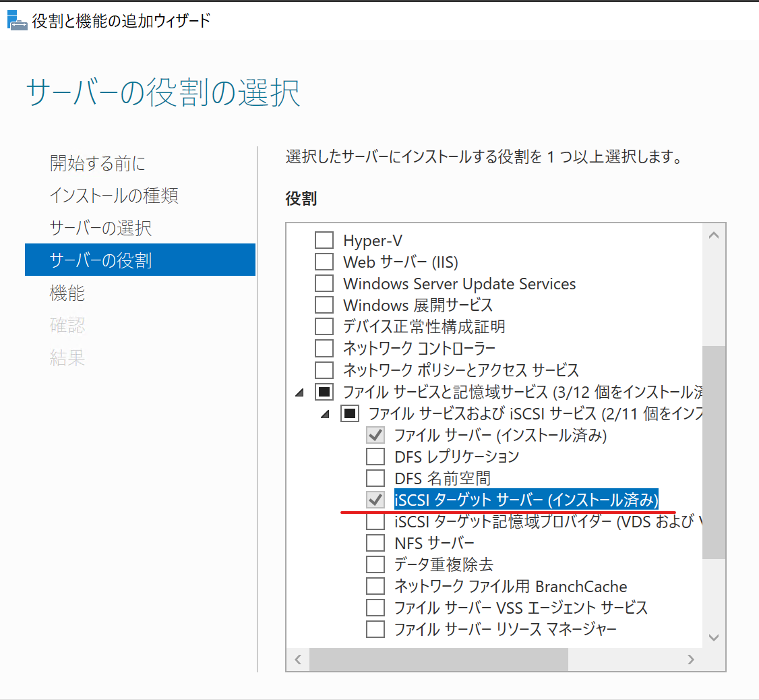
Task: Collapse the ファイル サービスと記憶域サービス tree node
Action: [x=300, y=392]
